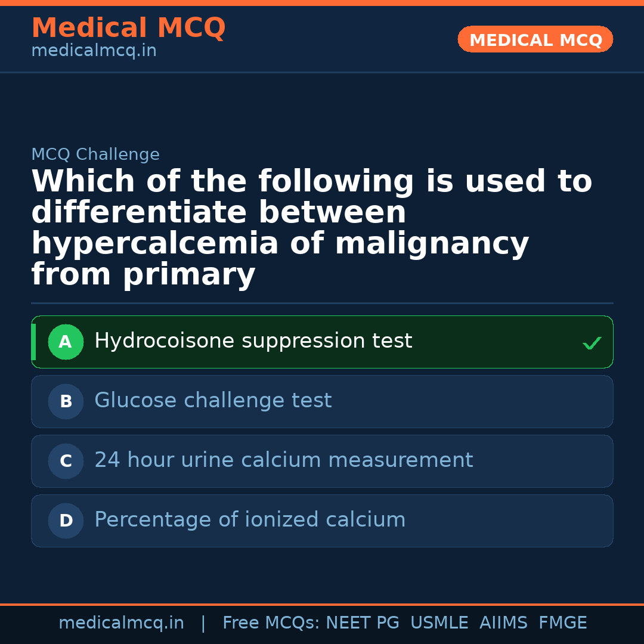Image resolution: width=644 pixels, height=644 pixels.
Task: Select the Hydrocoisone suppression test answer text
Action: pos(253,341)
